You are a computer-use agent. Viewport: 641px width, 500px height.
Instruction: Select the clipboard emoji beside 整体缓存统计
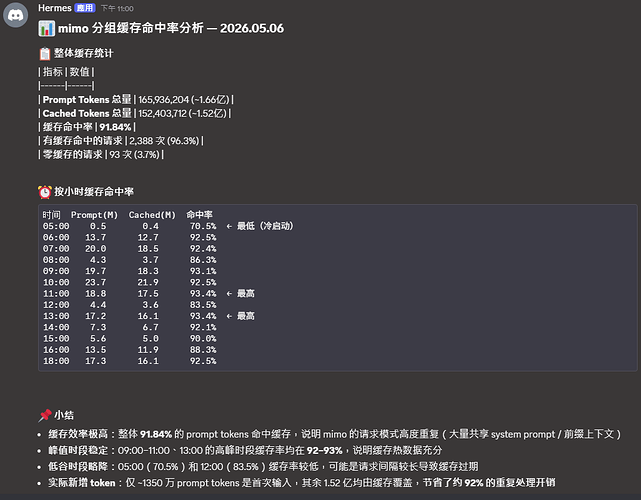[45, 54]
